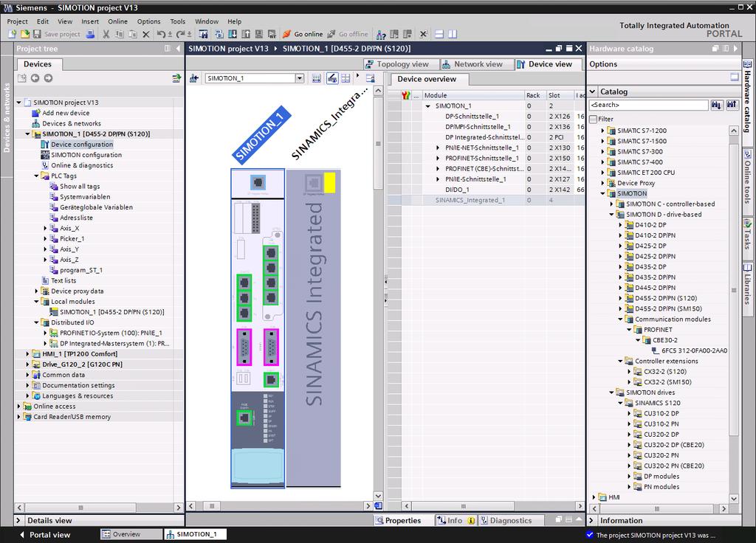Open the SIMOTION_1 device selector dropdown

(300, 78)
